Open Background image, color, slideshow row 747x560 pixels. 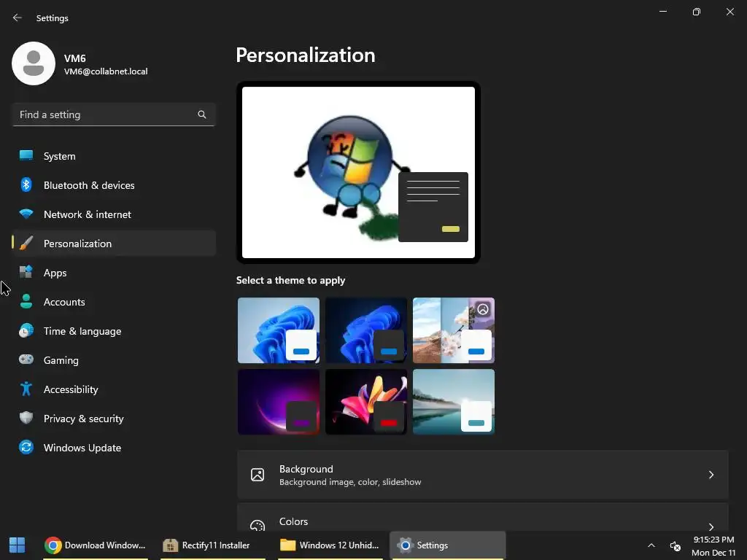483,475
